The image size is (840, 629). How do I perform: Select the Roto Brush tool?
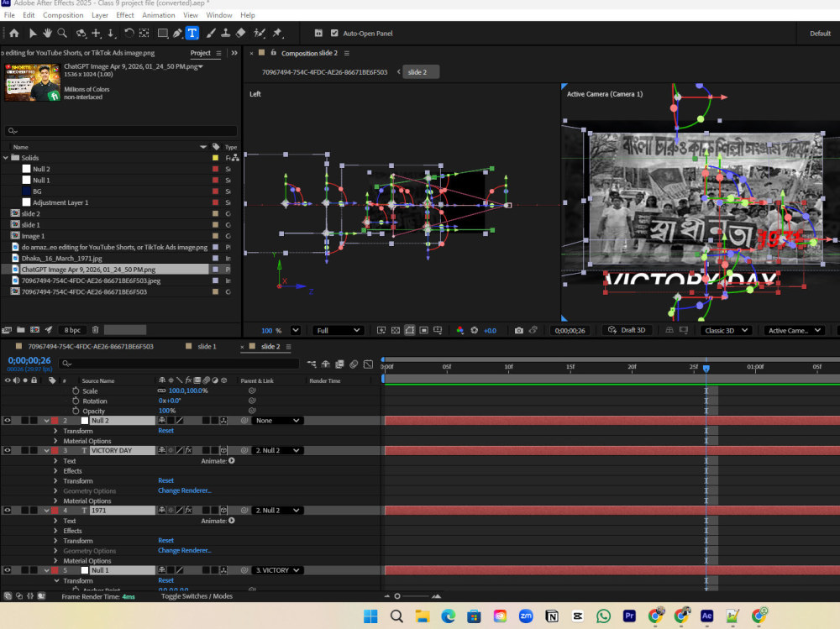(260, 34)
